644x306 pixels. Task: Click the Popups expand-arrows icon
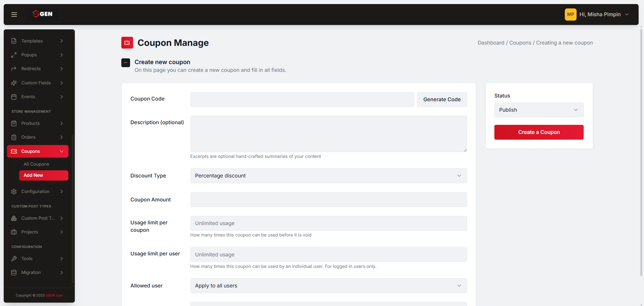coord(14,55)
